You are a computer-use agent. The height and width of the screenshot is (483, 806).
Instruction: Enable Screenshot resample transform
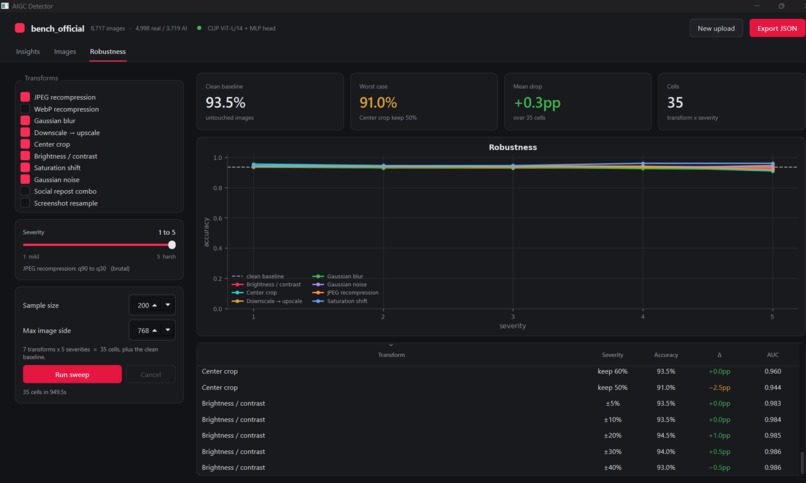click(x=25, y=203)
